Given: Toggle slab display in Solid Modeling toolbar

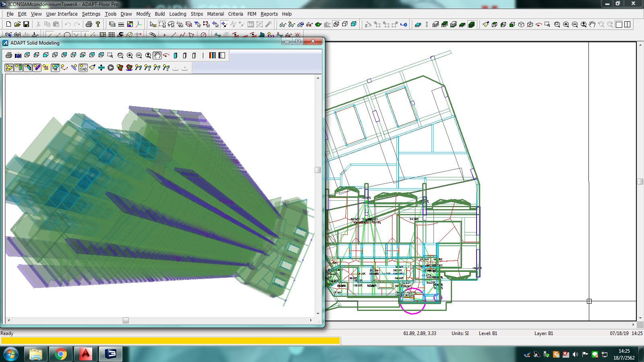Looking at the screenshot, I should 9,68.
